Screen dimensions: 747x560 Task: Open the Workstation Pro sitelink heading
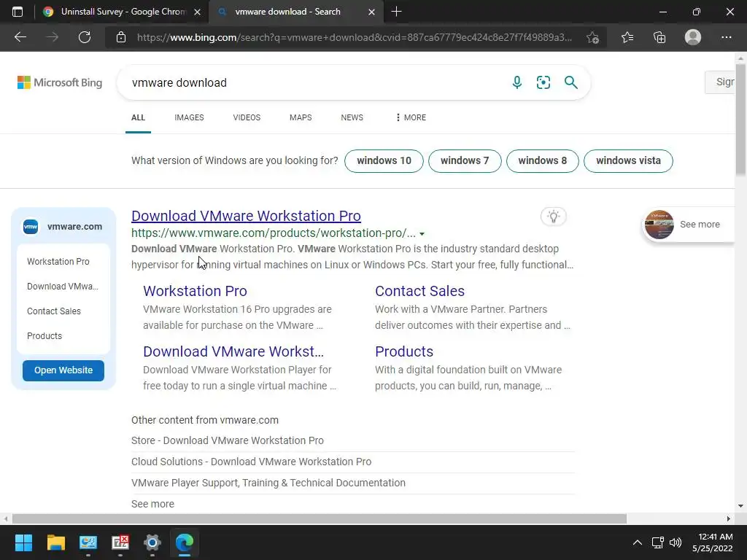[195, 291]
